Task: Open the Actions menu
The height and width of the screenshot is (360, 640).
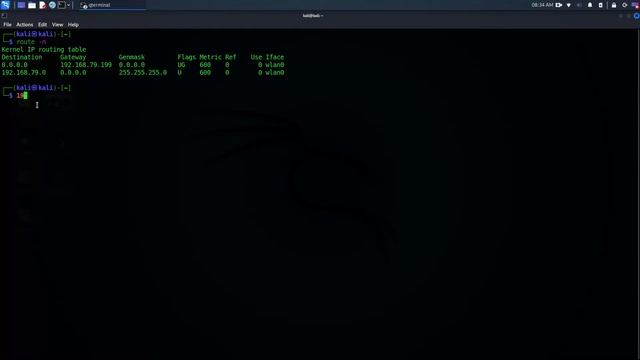Action: pos(24,24)
